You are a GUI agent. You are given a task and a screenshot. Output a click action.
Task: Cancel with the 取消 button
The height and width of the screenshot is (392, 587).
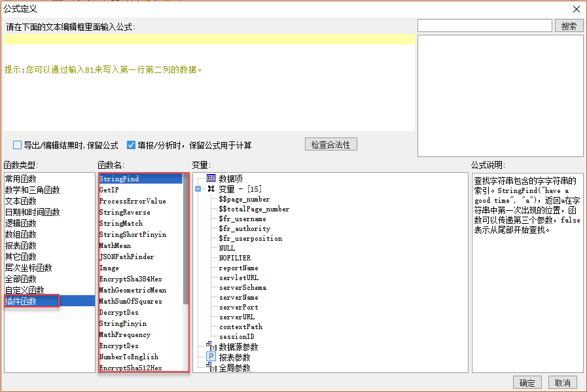click(x=562, y=383)
